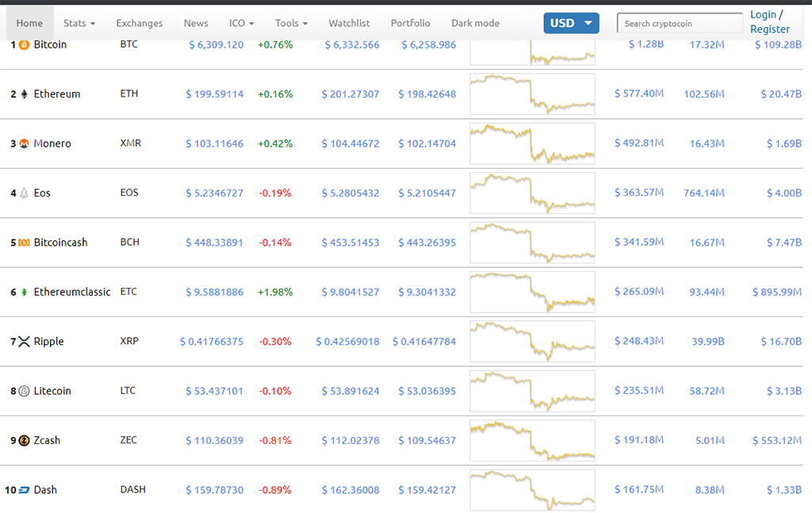
Task: Switch to the Exchanges section
Action: click(139, 23)
